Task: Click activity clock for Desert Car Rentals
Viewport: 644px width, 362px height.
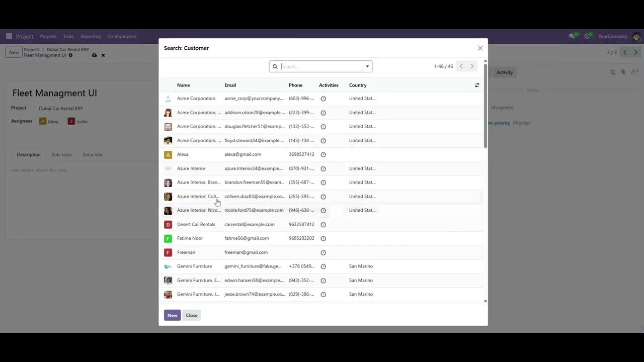Action: tap(324, 224)
